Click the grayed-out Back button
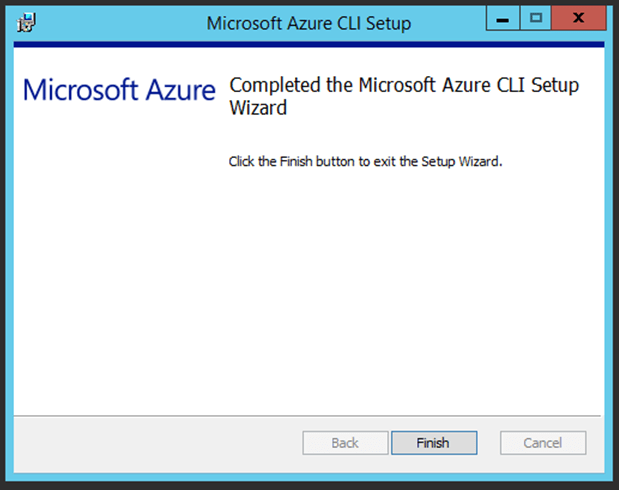The height and width of the screenshot is (490, 619). [x=345, y=443]
